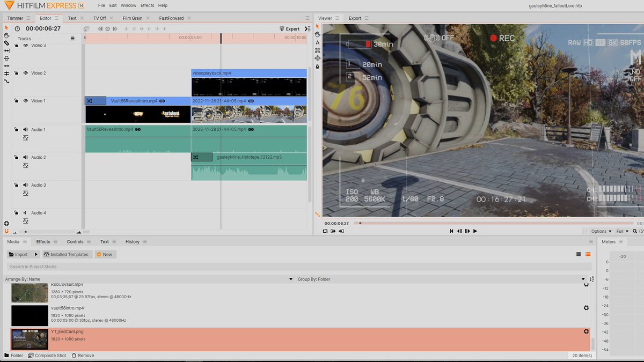Click Remove in media panel
644x362 pixels.
[x=82, y=356]
